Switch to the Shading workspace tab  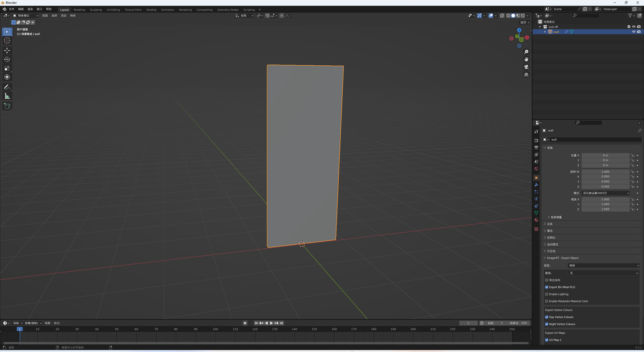pos(151,10)
